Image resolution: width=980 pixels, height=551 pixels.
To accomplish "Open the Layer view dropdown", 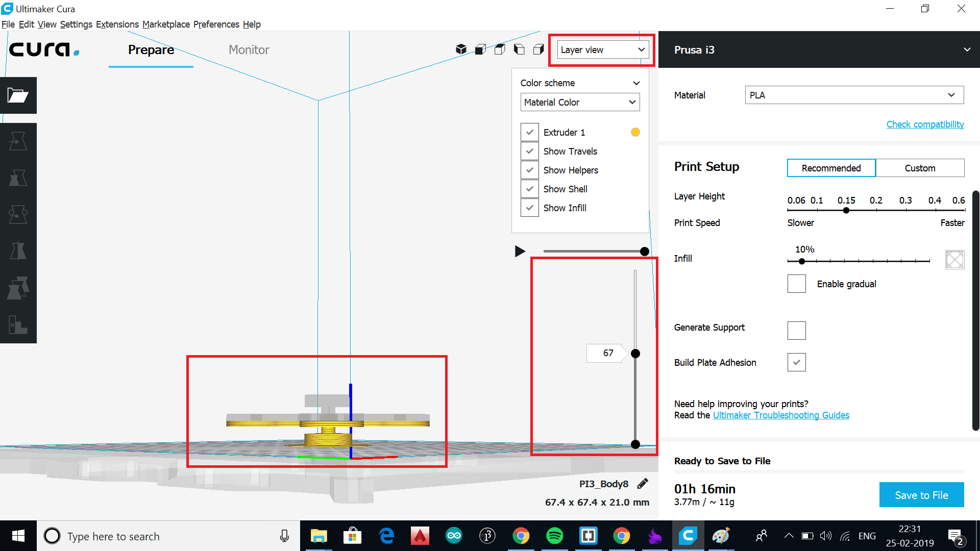I will (602, 49).
